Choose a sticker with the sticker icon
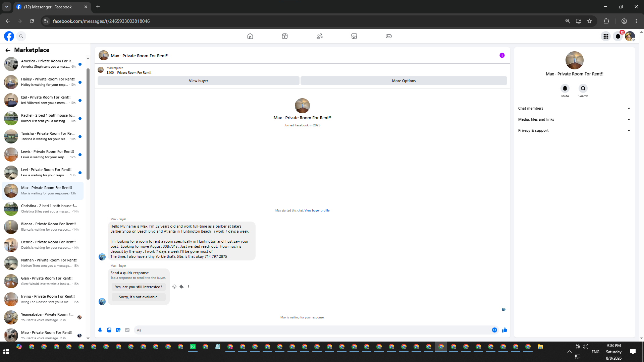 118,330
